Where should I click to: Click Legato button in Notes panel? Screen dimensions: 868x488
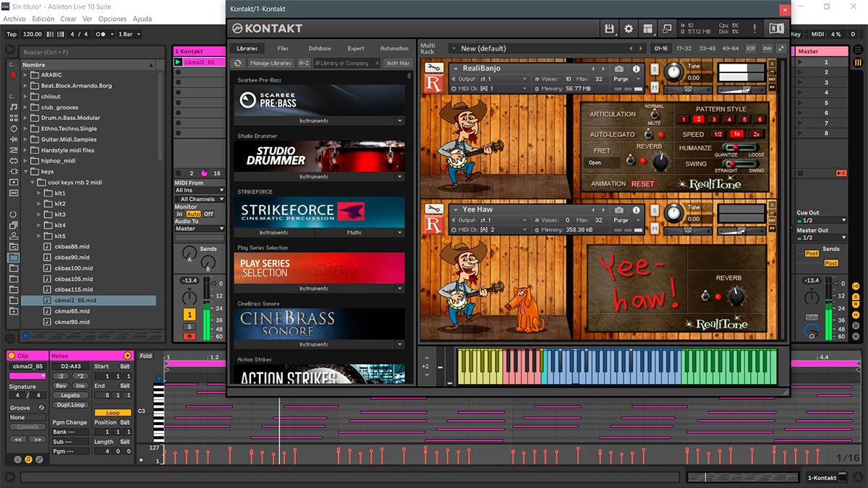70,395
